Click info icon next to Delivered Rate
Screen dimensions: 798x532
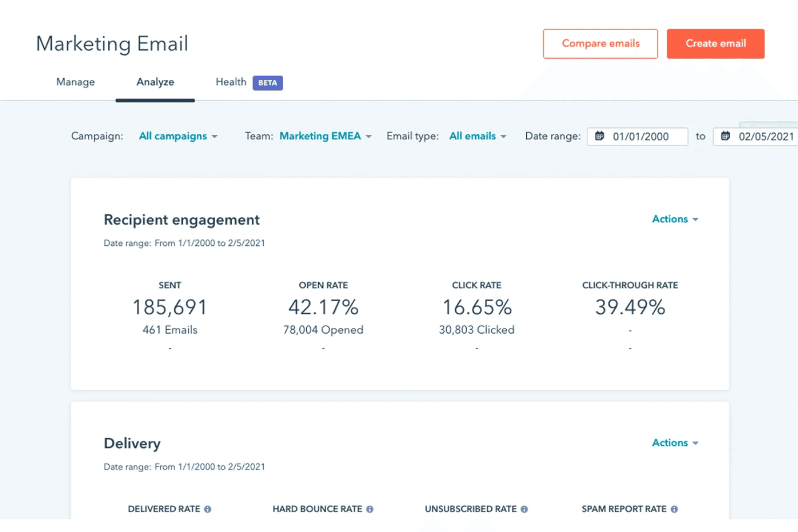coord(208,509)
